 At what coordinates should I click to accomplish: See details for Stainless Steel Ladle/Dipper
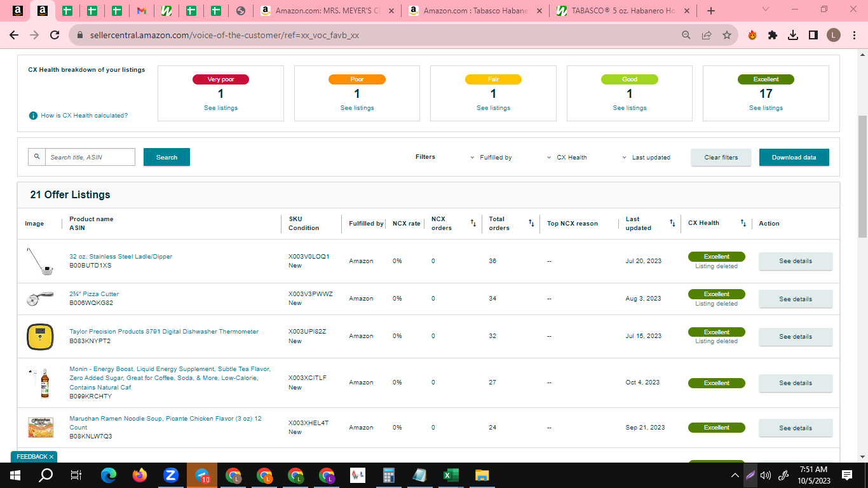pyautogui.click(x=796, y=261)
